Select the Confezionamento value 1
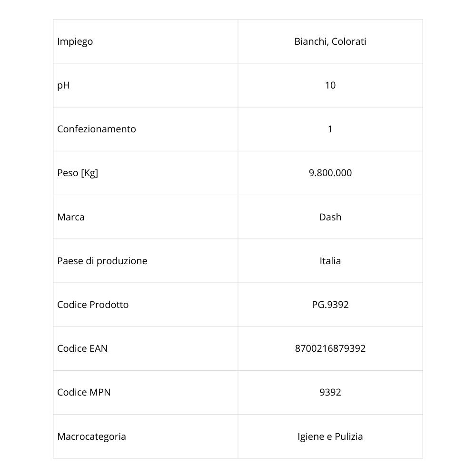The image size is (476, 476). pos(330,129)
